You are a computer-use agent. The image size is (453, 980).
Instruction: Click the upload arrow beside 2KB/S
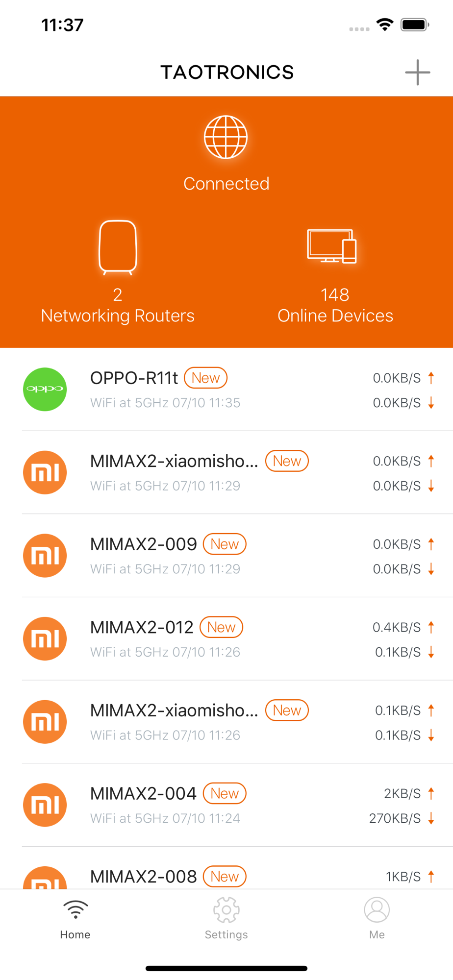point(431,793)
